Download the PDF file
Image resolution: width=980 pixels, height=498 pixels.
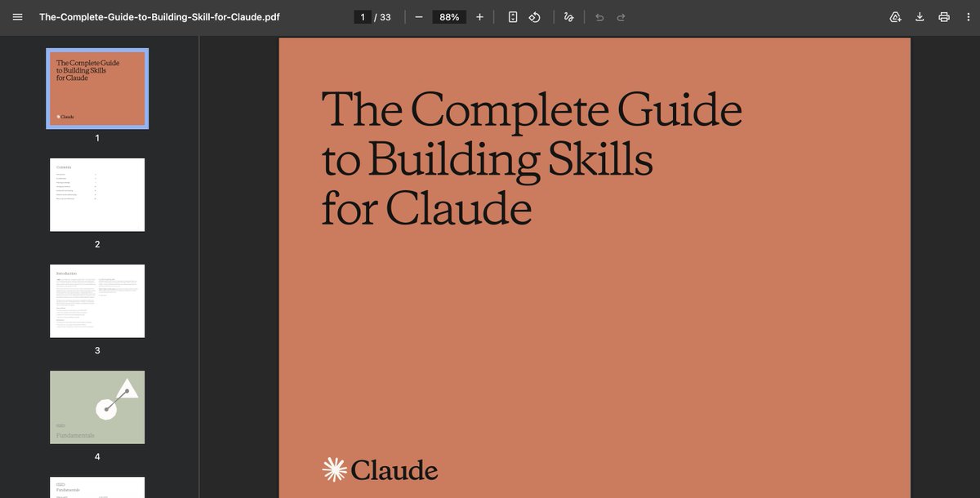(x=920, y=16)
